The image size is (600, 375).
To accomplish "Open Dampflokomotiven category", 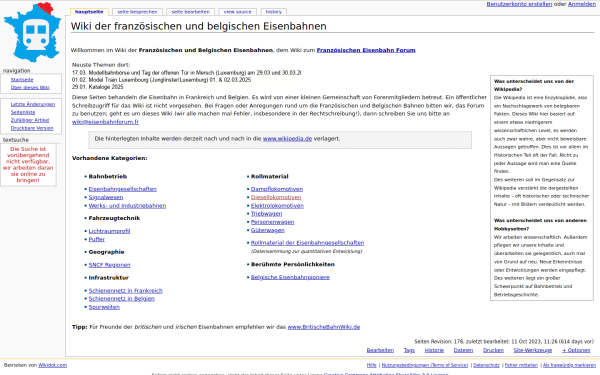I will 277,189.
